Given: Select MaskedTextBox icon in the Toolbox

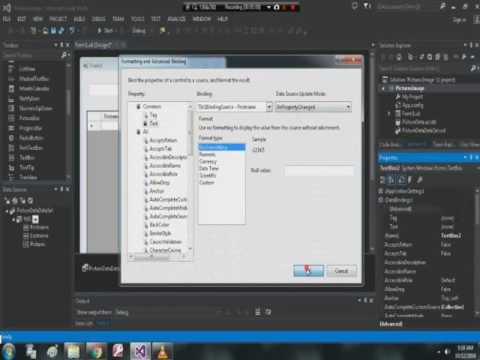Looking at the screenshot, I should point(12,79).
